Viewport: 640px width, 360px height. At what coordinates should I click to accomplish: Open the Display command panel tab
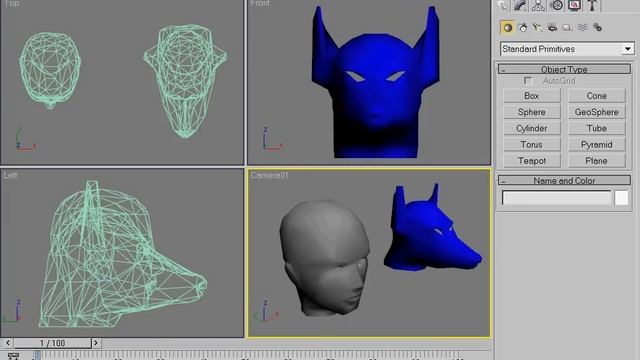pos(574,5)
